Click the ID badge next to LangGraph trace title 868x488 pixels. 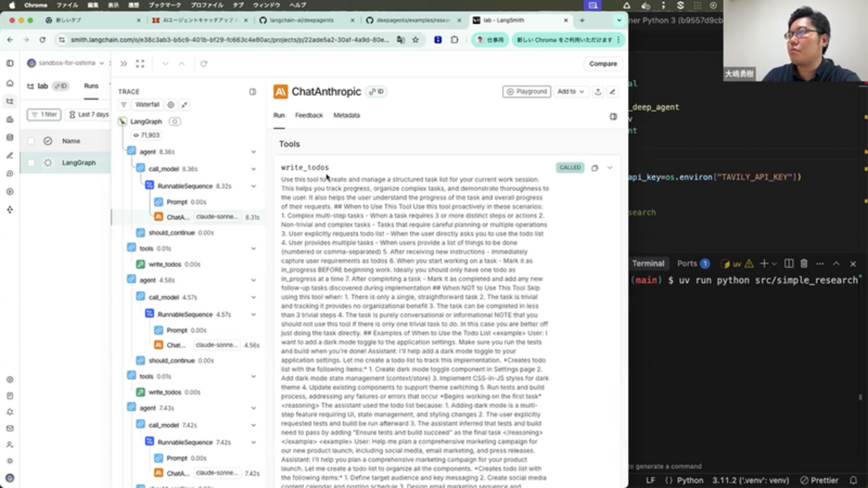[174, 121]
